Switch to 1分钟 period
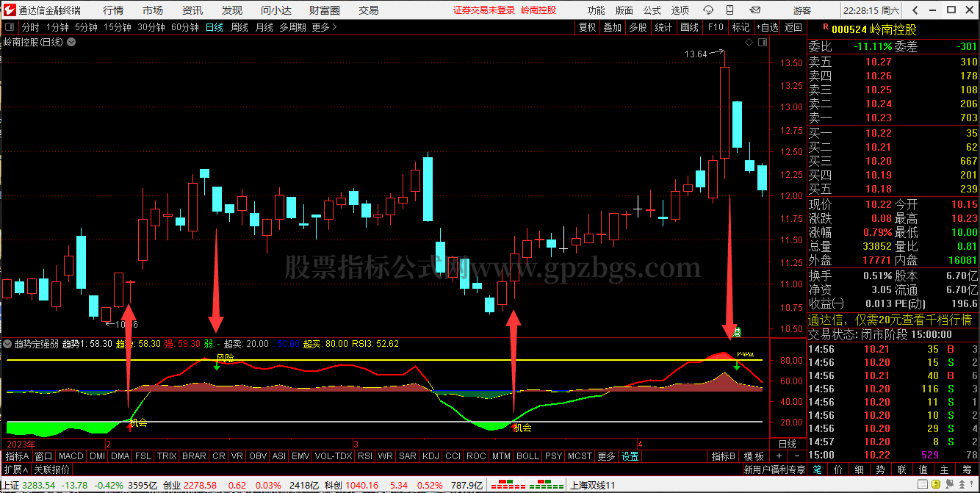 point(58,27)
